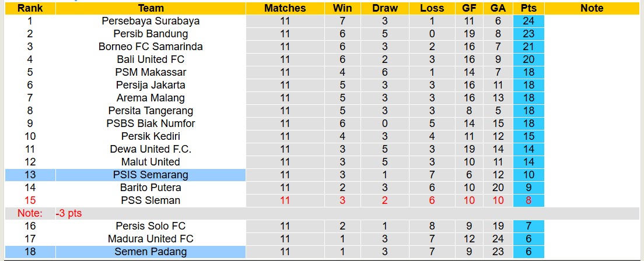Click the Semen Padang team name
The height and width of the screenshot is (261, 644).
(150, 252)
